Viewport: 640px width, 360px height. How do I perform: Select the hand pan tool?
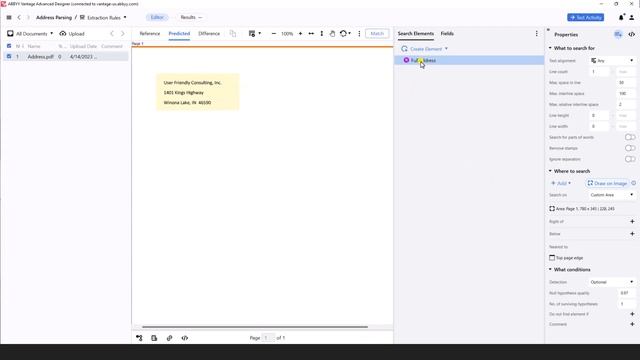point(332,33)
